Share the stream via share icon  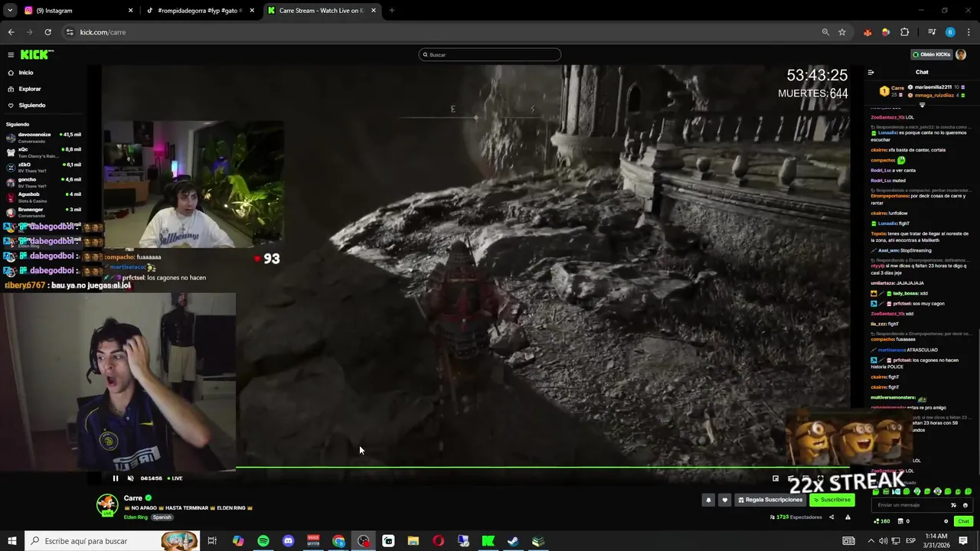click(x=831, y=517)
